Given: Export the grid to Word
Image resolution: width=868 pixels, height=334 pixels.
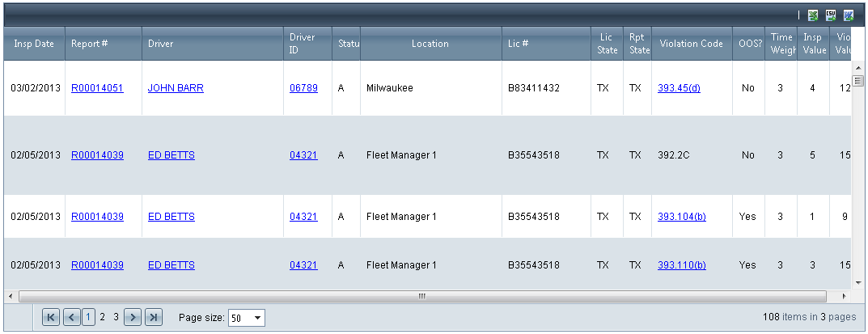Looking at the screenshot, I should pos(848,15).
